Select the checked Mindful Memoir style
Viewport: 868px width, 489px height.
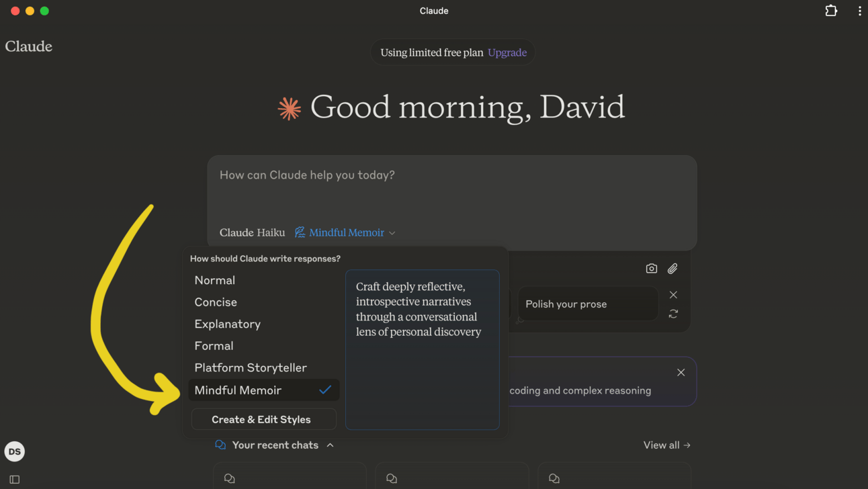coord(263,390)
